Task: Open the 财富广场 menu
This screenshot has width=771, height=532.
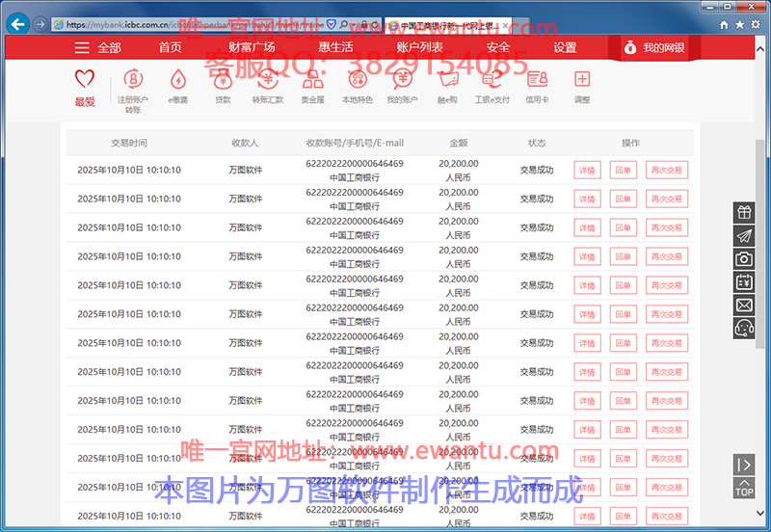Action: pyautogui.click(x=252, y=47)
